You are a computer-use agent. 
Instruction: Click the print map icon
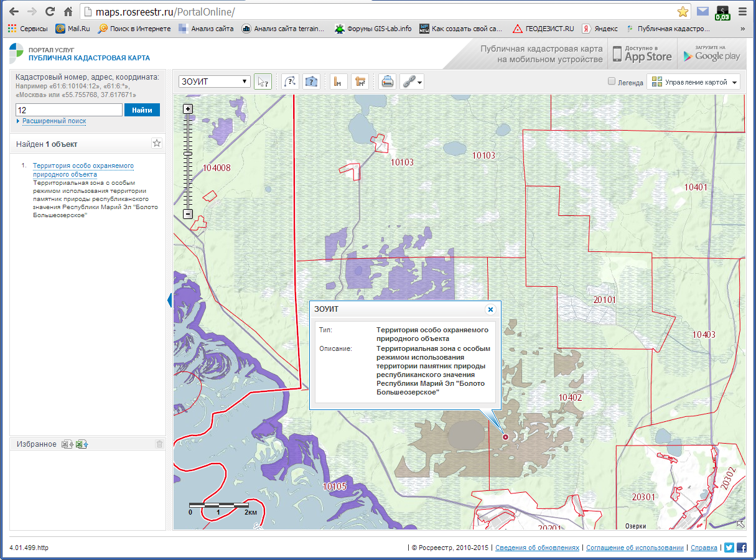pos(388,82)
